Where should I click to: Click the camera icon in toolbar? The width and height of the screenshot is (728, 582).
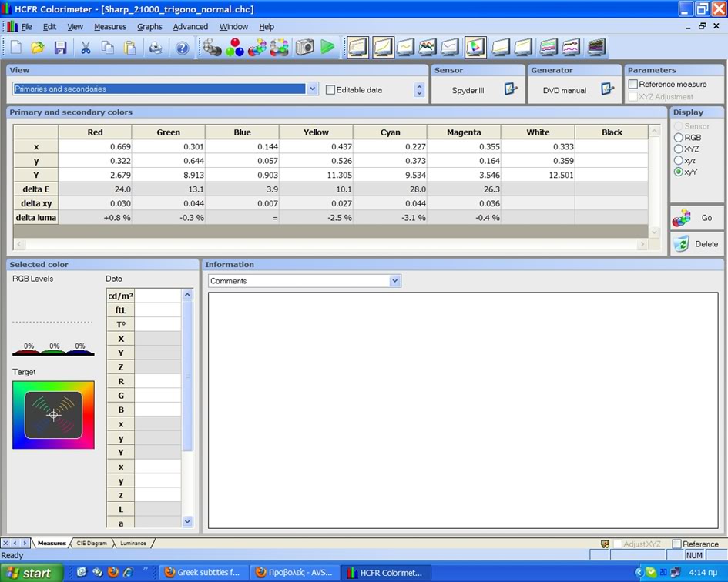[305, 48]
